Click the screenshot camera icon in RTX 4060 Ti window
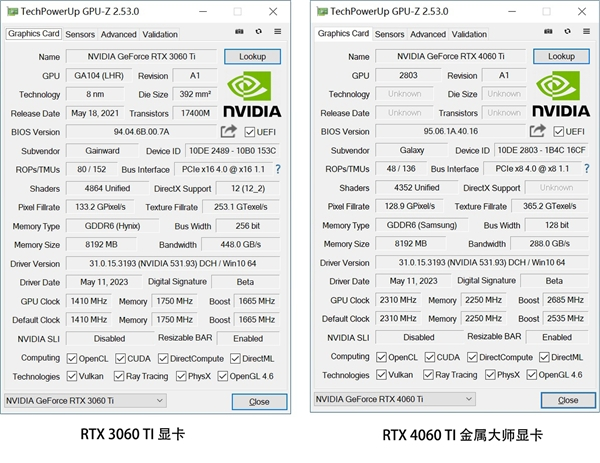The image size is (600, 463). click(x=549, y=33)
